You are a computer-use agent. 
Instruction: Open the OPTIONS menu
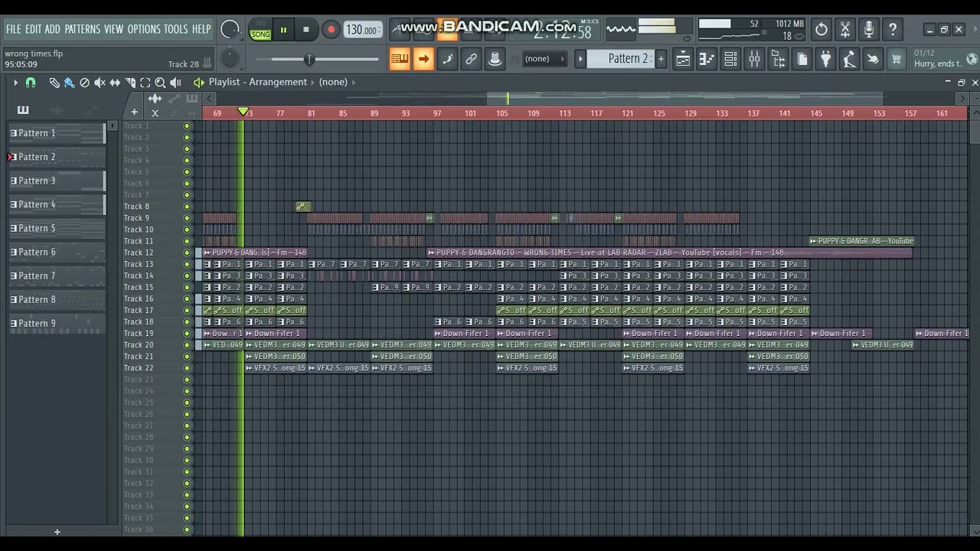[144, 29]
